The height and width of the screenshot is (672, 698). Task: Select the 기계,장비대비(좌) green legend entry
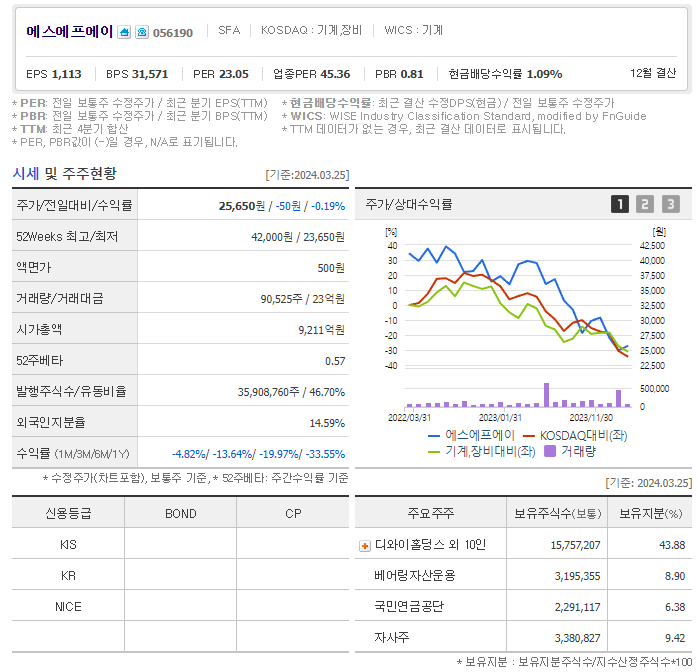coord(481,451)
